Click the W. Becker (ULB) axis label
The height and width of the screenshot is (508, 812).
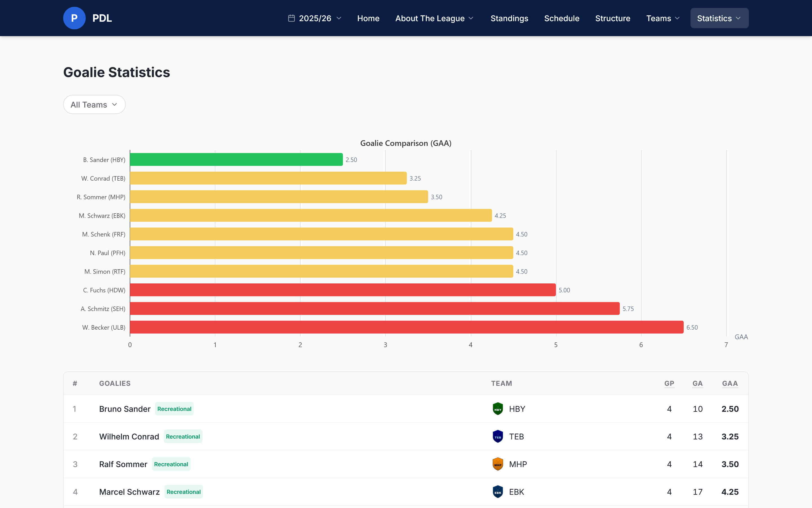pos(104,327)
